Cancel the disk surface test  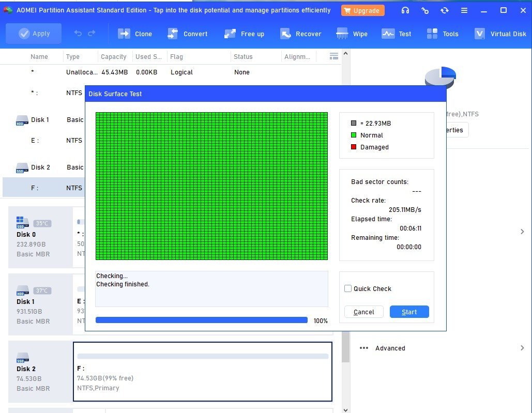[x=363, y=312]
